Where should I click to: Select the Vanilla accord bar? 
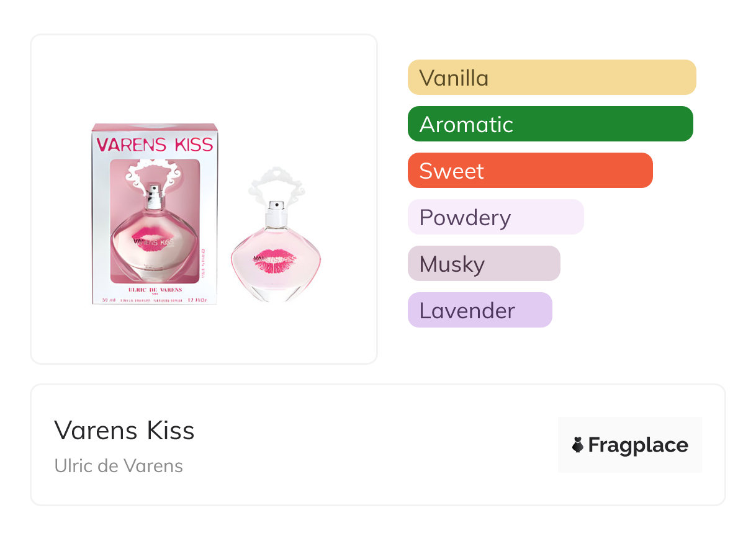click(x=551, y=78)
